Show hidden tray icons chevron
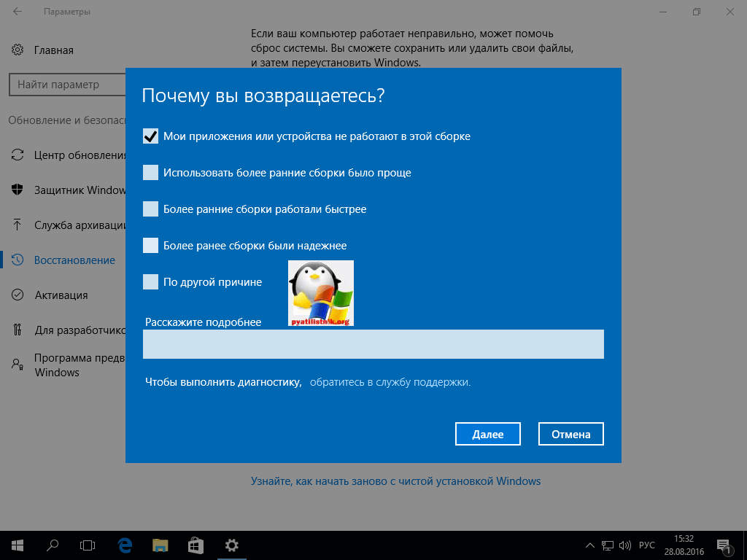 [589, 545]
